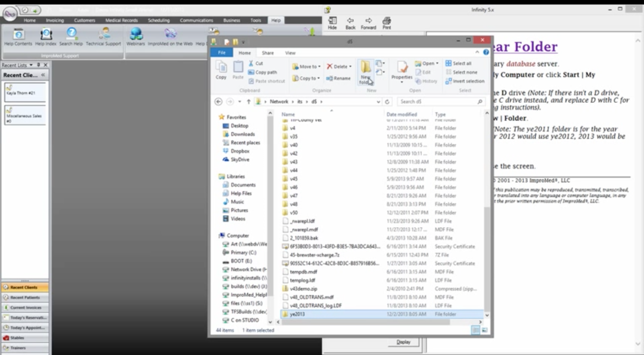Select the Recent Patients panel button
Viewport: 644px width, 355px height.
click(25, 298)
